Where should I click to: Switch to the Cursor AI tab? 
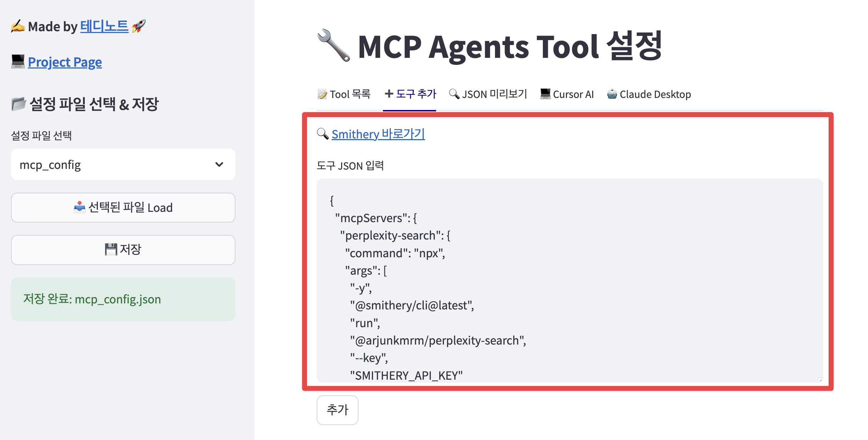point(567,94)
